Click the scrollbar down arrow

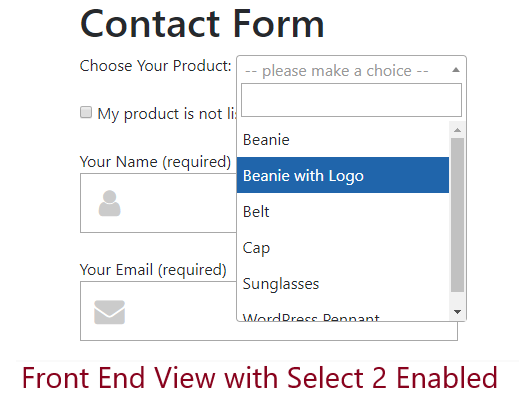point(457,312)
